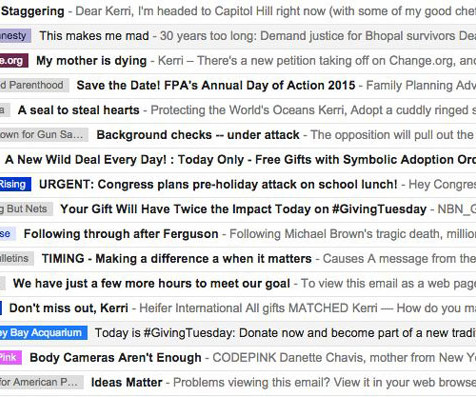Image resolution: width=476 pixels, height=397 pixels.
Task: Select the Planned Parenthood label tag
Action: (x=34, y=85)
